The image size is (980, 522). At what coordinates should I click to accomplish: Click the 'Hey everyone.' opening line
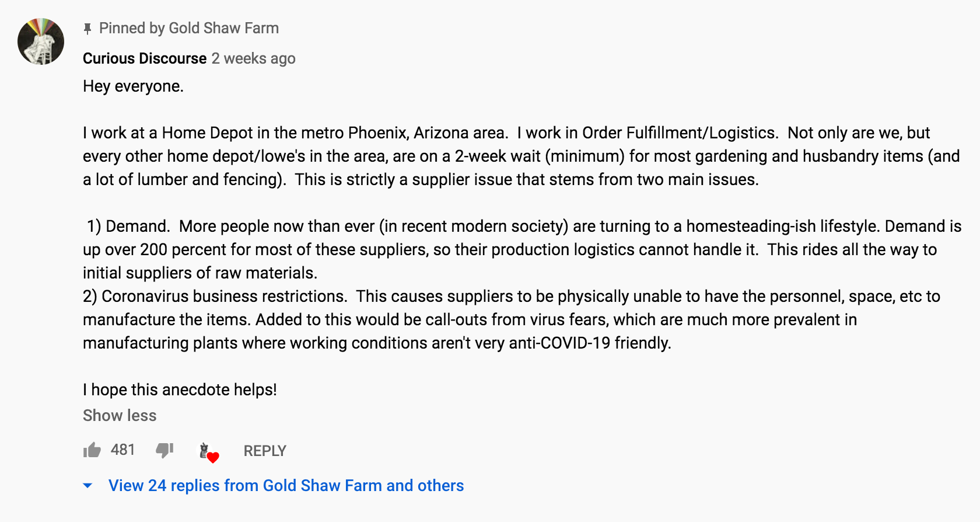tap(133, 86)
